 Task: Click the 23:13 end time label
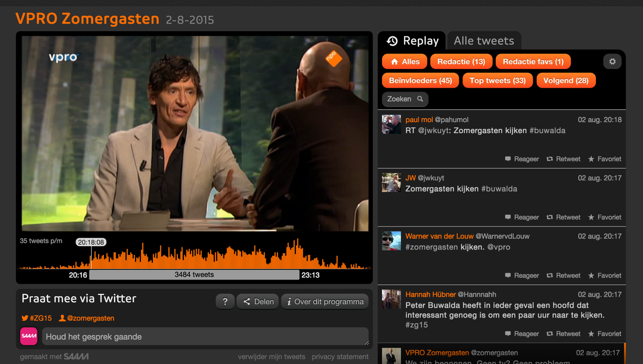pyautogui.click(x=310, y=275)
